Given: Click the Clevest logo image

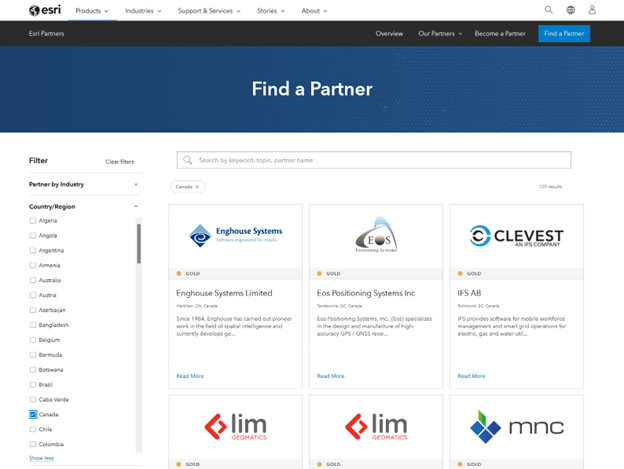Looking at the screenshot, I should click(516, 236).
